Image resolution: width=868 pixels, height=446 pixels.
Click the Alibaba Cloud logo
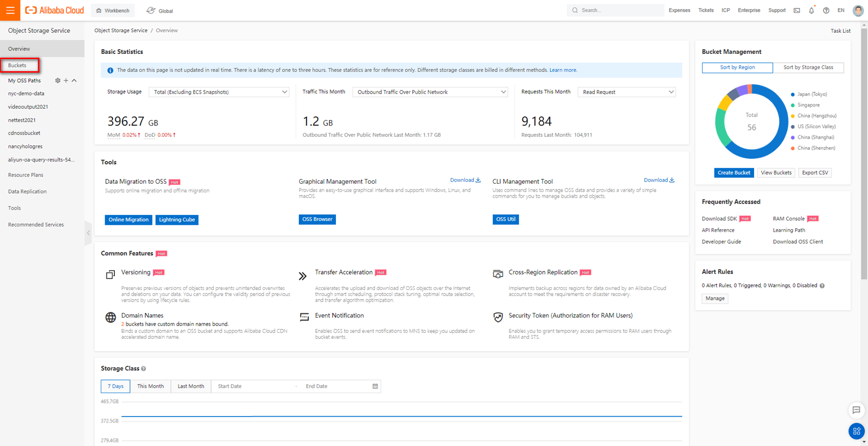pyautogui.click(x=54, y=10)
